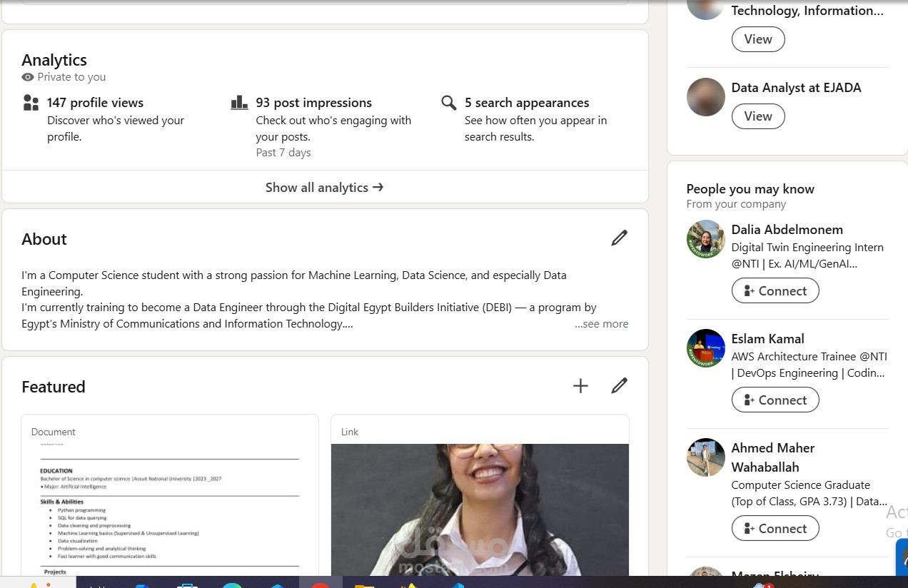Connect with Dalia Abdelmonem
Image resolution: width=908 pixels, height=588 pixels.
click(x=775, y=290)
